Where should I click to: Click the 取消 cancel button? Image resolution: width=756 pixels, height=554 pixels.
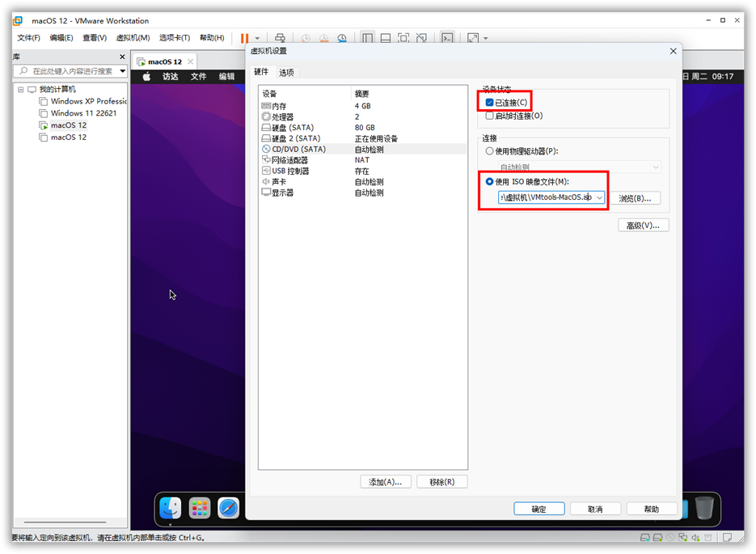(595, 509)
